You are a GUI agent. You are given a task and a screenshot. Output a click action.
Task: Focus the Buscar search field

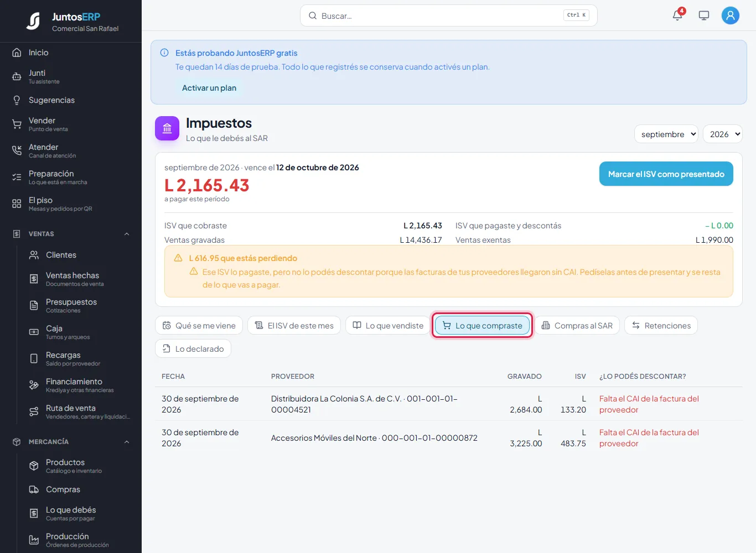pyautogui.click(x=449, y=15)
